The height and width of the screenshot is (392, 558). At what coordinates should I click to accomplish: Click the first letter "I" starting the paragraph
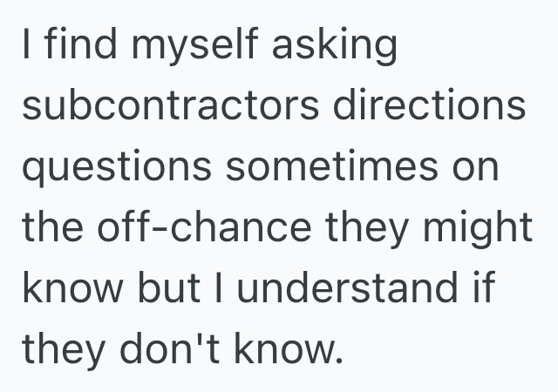28,44
